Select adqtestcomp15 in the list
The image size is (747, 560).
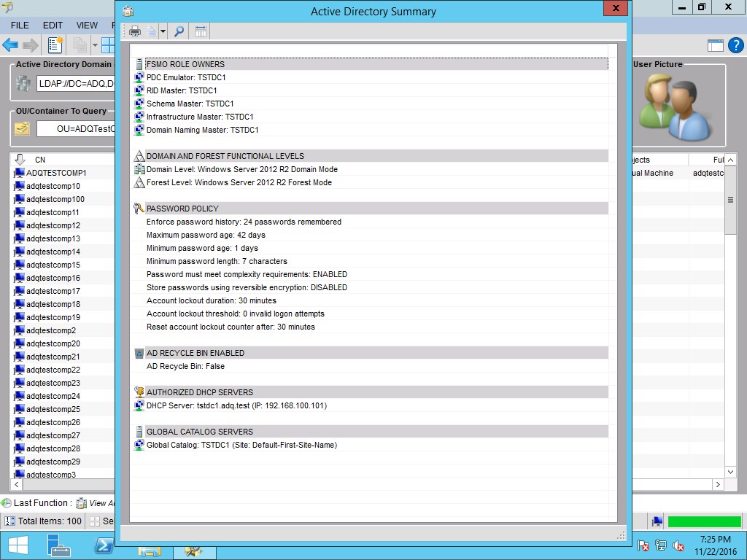(x=53, y=265)
